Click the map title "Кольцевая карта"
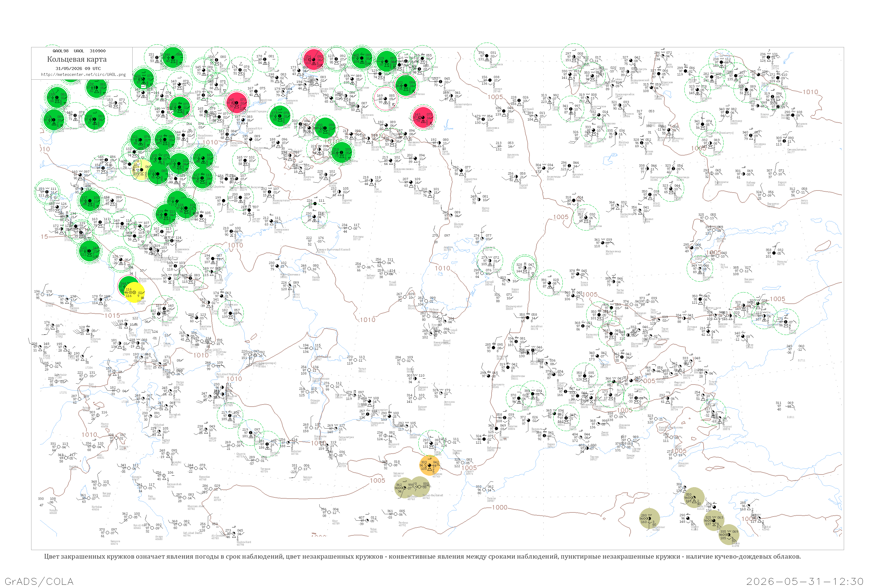The height and width of the screenshot is (588, 882). pos(77,59)
